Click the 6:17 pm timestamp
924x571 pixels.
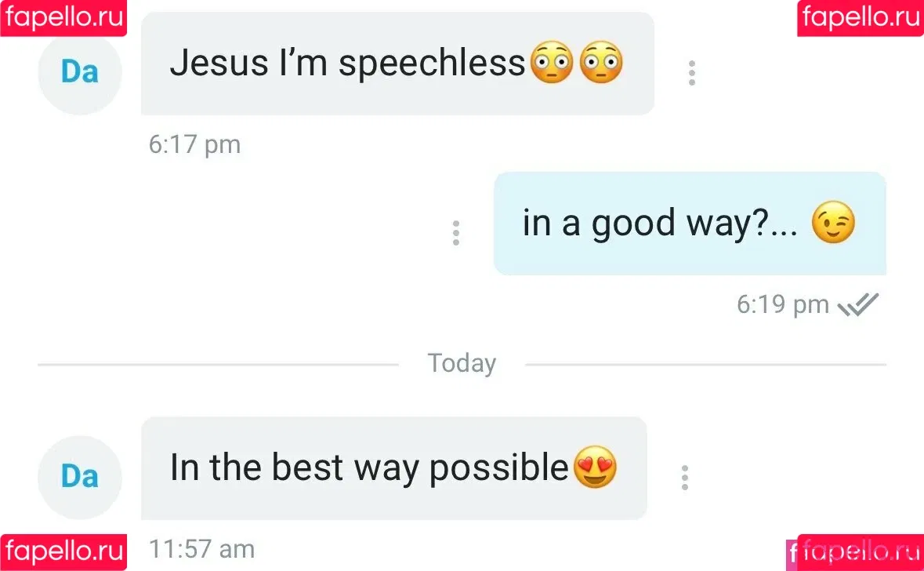(194, 145)
